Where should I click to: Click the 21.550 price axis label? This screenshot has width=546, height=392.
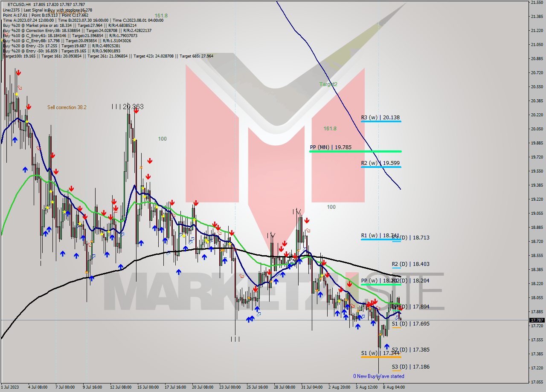pos(537,2)
